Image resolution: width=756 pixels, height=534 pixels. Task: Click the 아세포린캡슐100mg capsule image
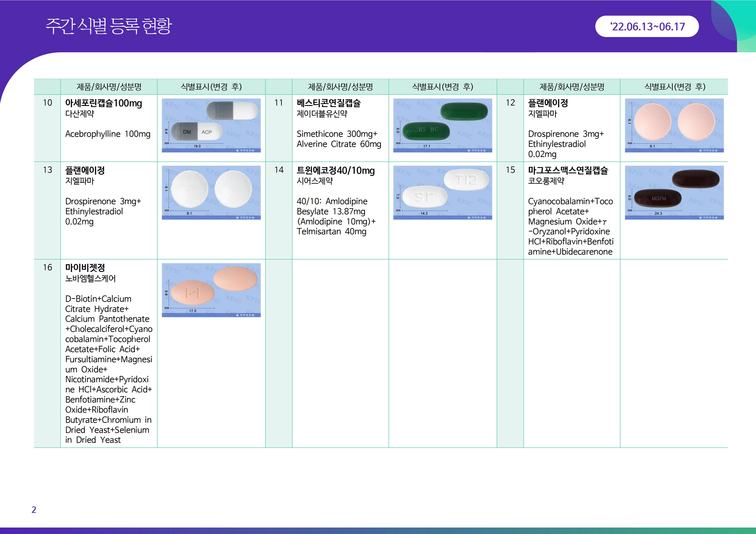[211, 125]
